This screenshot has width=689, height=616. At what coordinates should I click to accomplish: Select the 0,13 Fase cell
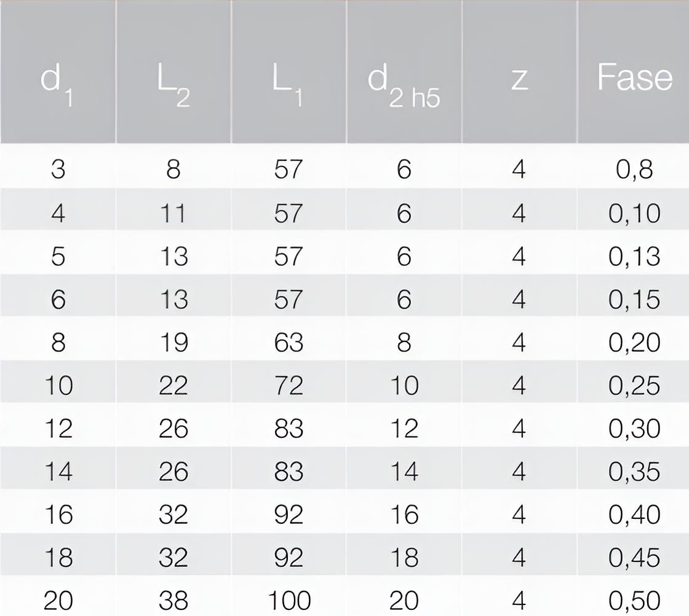pyautogui.click(x=634, y=256)
